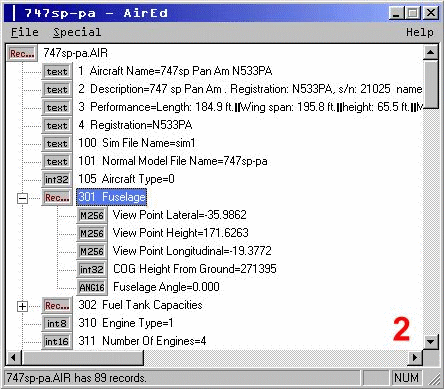The width and height of the screenshot is (444, 389).
Task: Expand the 302 Fuel Tank Capacities record
Action: (x=22, y=306)
